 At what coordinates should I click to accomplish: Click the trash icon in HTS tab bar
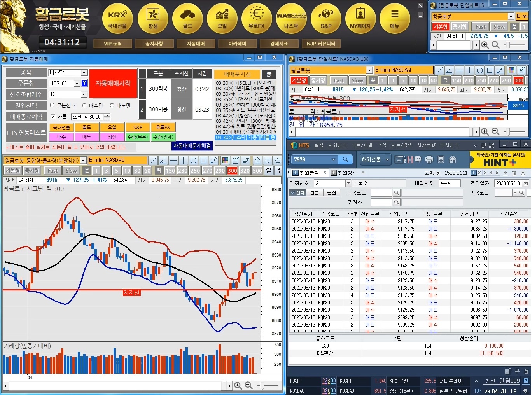tap(514, 173)
